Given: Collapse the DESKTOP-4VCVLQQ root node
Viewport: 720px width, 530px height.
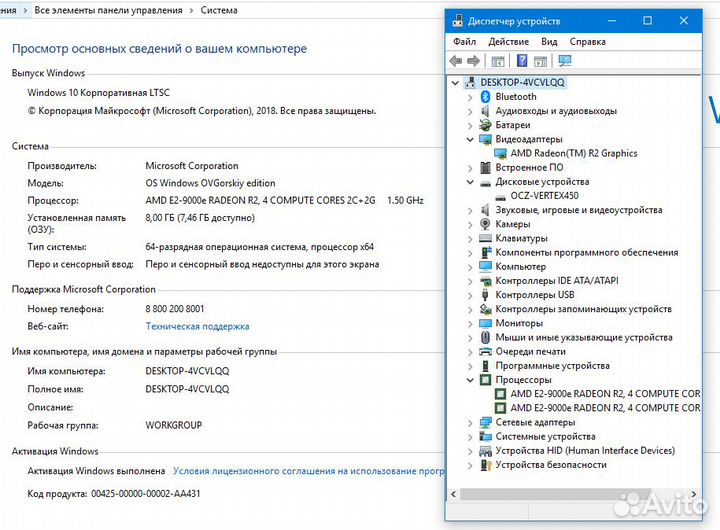Looking at the screenshot, I should click(x=455, y=83).
